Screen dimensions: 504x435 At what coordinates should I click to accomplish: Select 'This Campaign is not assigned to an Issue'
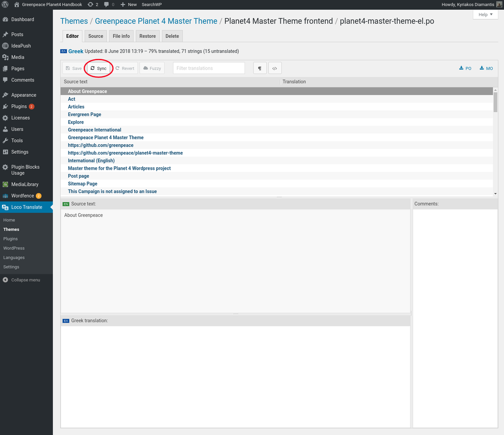pyautogui.click(x=277, y=191)
